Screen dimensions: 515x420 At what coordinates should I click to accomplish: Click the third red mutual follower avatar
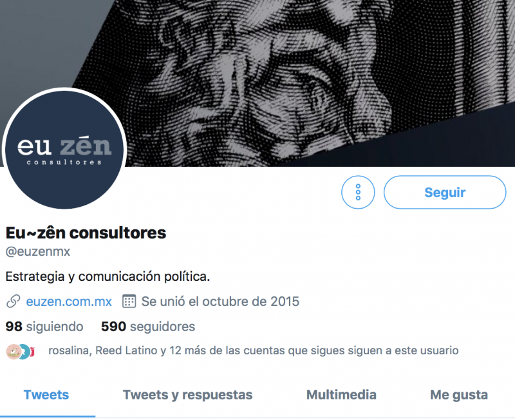coord(32,352)
